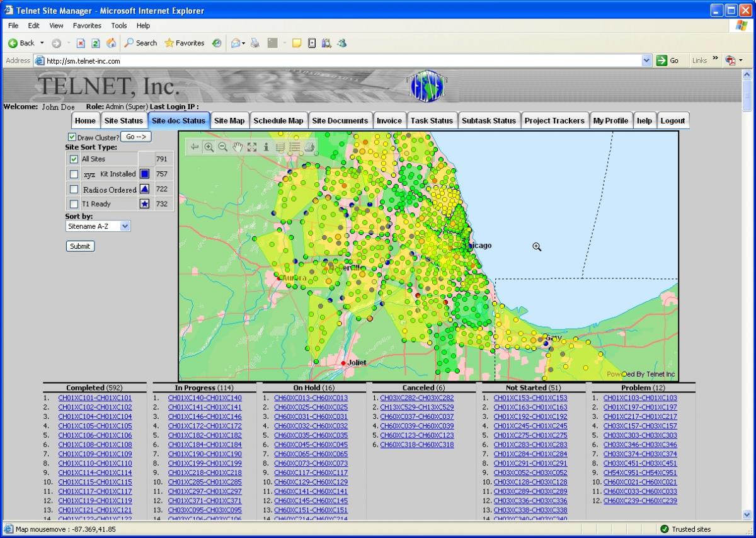Open the Sort by dropdown

click(x=124, y=226)
